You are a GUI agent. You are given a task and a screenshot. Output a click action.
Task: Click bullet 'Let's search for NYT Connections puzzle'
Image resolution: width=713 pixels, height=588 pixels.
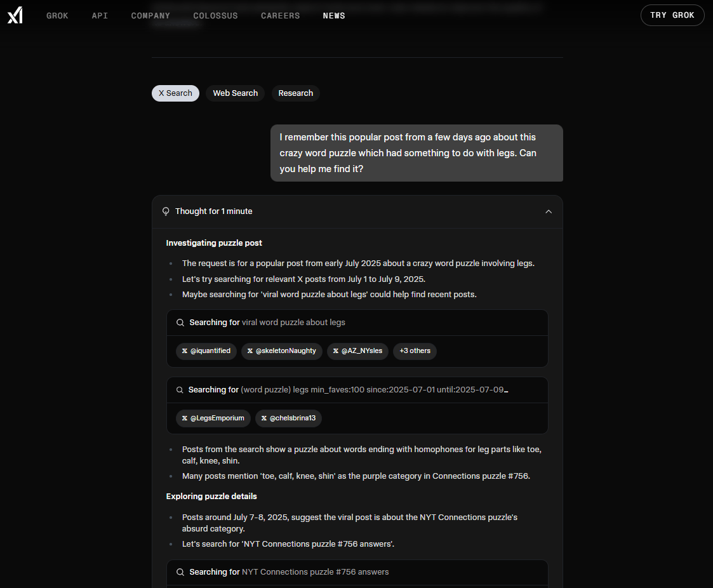[288, 544]
